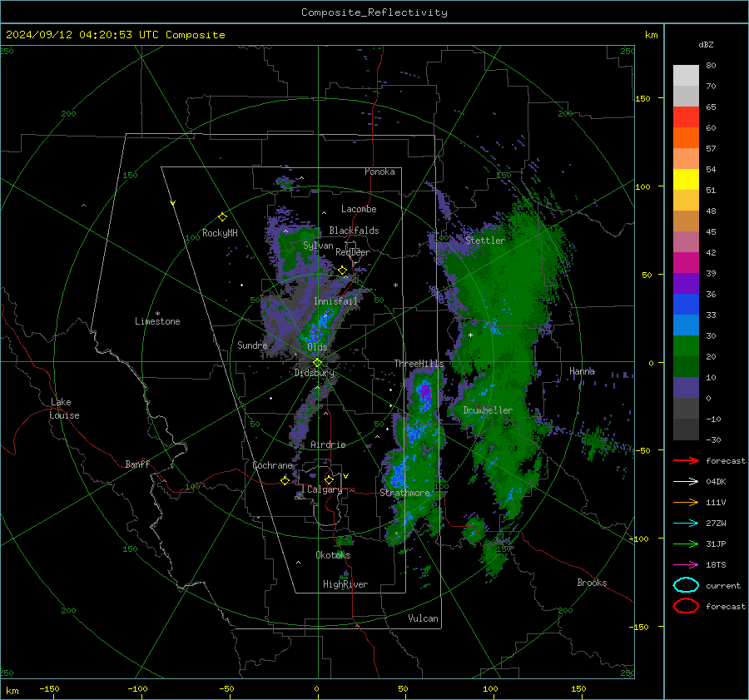Image resolution: width=749 pixels, height=700 pixels.
Task: Click the Hanna town label
Action: point(582,371)
